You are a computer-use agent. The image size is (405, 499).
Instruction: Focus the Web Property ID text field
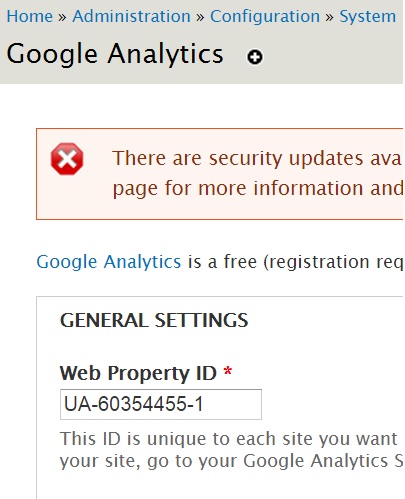(161, 404)
